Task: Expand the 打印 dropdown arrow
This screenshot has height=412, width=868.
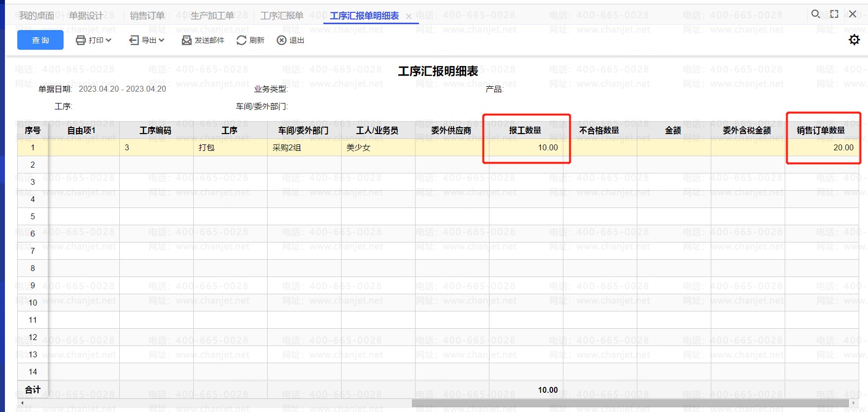Action: (108, 40)
